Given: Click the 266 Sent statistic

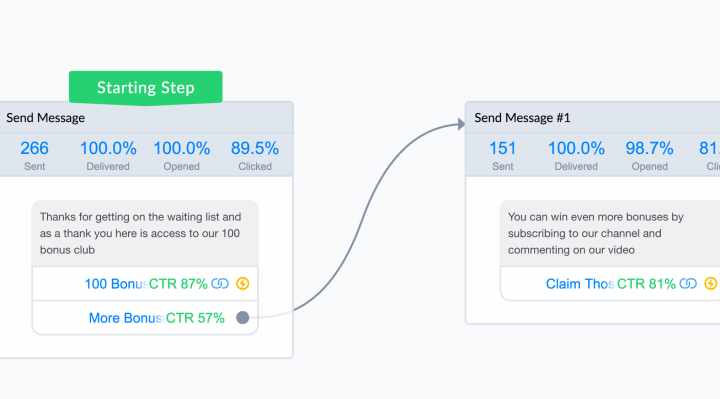Looking at the screenshot, I should tap(34, 155).
